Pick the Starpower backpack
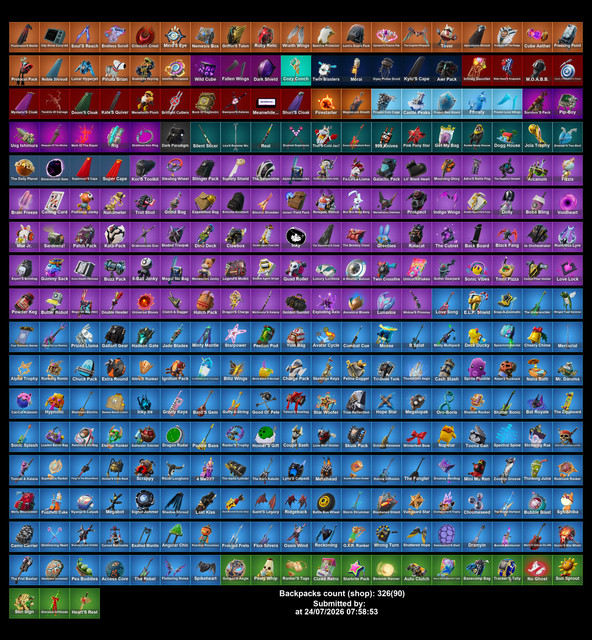The width and height of the screenshot is (592, 640). point(236,337)
